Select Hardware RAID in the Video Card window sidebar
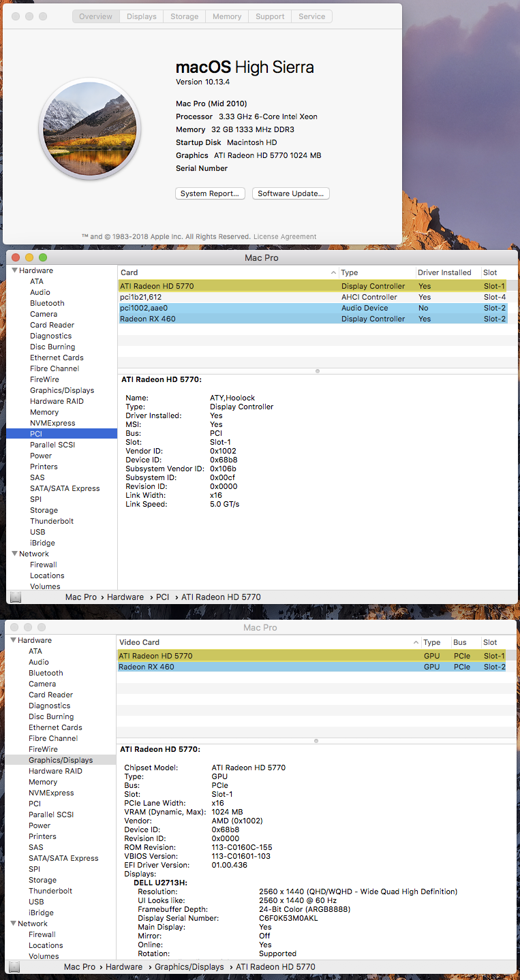The height and width of the screenshot is (980, 520). coord(55,771)
